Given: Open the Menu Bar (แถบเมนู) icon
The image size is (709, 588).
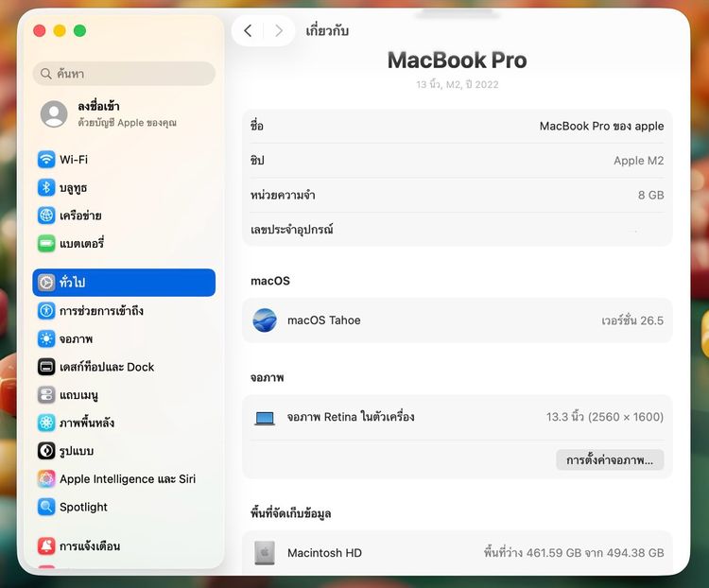Looking at the screenshot, I should [x=46, y=395].
